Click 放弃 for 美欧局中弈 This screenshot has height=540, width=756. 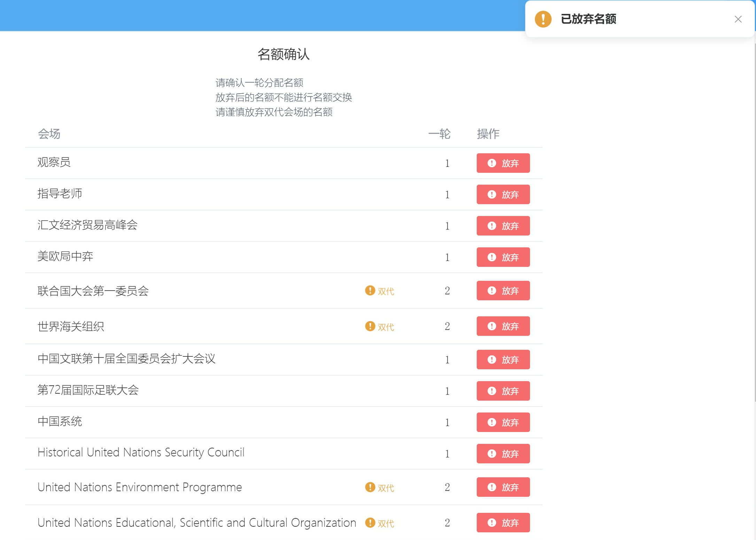coord(503,257)
